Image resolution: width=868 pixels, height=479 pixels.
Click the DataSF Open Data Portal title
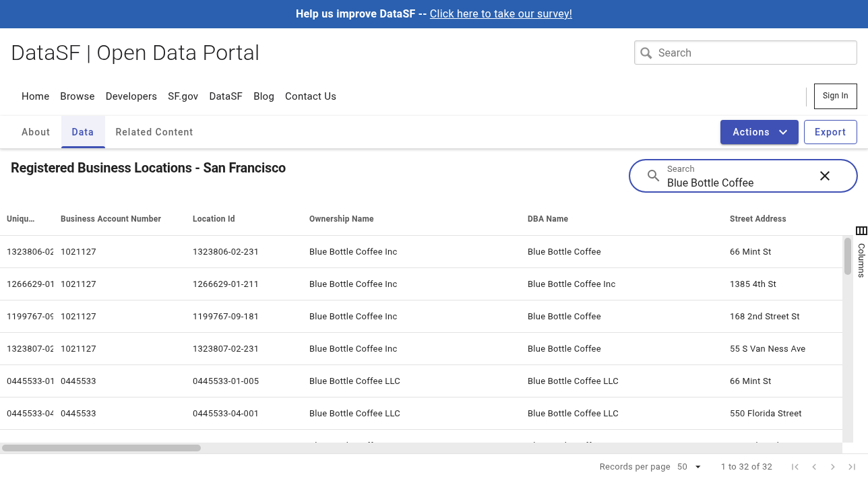tap(135, 53)
